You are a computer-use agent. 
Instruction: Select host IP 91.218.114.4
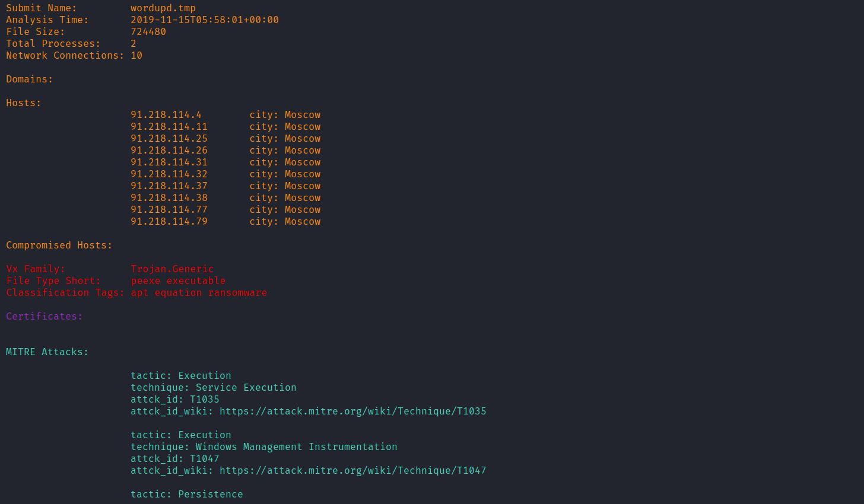166,115
